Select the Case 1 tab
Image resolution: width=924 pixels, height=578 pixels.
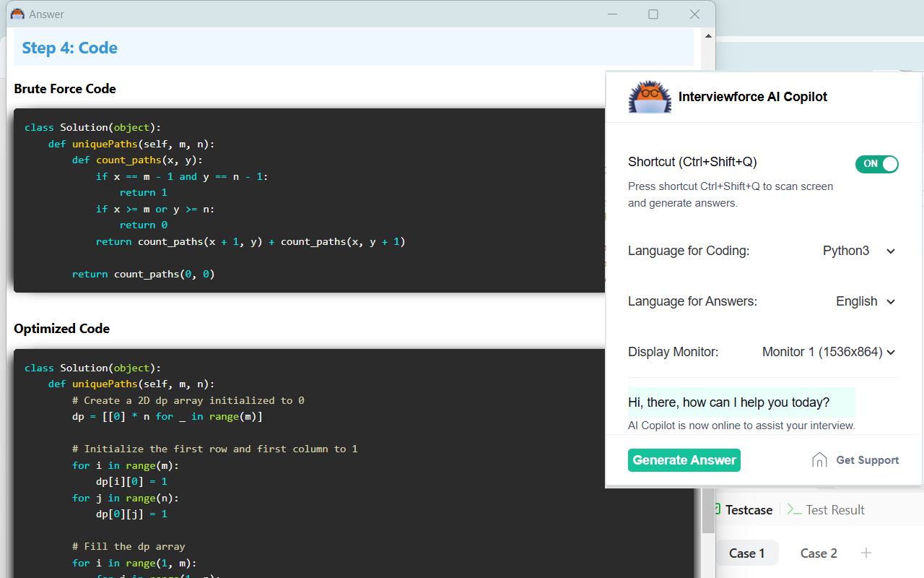pos(746,553)
